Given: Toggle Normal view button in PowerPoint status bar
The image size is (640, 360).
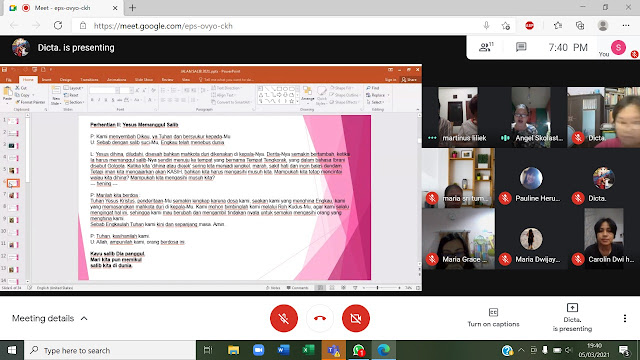Looking at the screenshot, I should [320, 288].
